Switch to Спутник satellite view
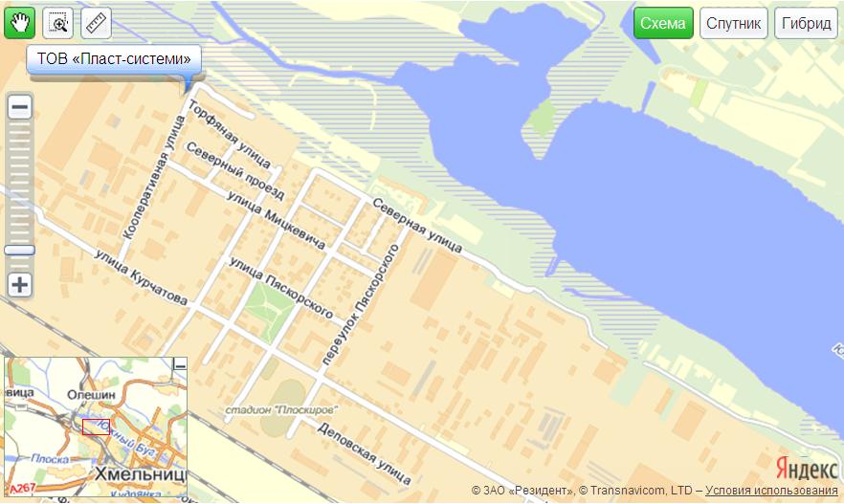Screen dimensions: 844x504 click(734, 23)
